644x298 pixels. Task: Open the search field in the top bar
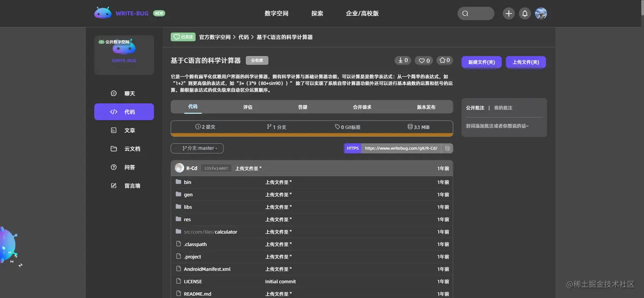point(476,13)
